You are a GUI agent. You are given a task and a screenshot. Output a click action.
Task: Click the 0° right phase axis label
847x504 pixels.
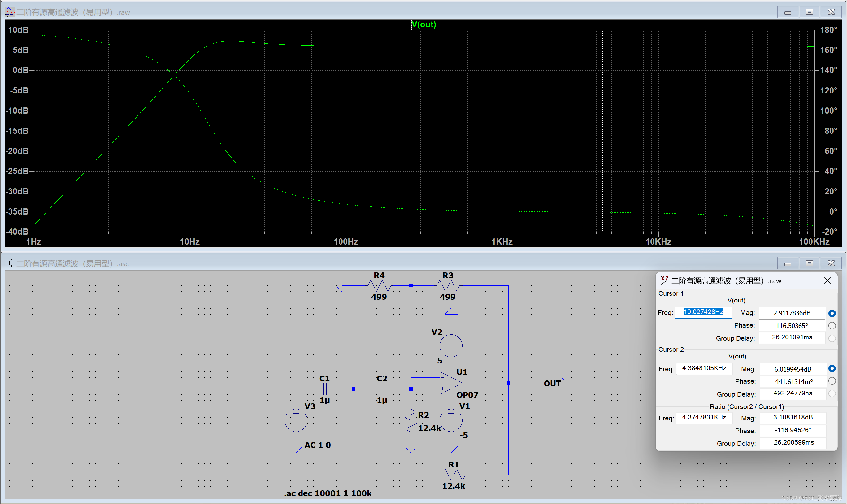coord(833,211)
